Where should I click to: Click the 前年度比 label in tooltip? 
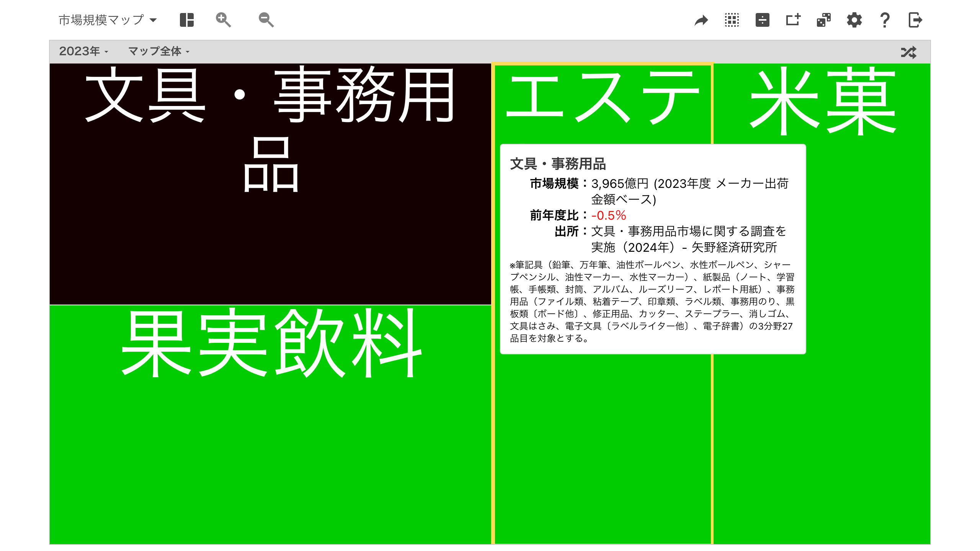[x=554, y=215]
